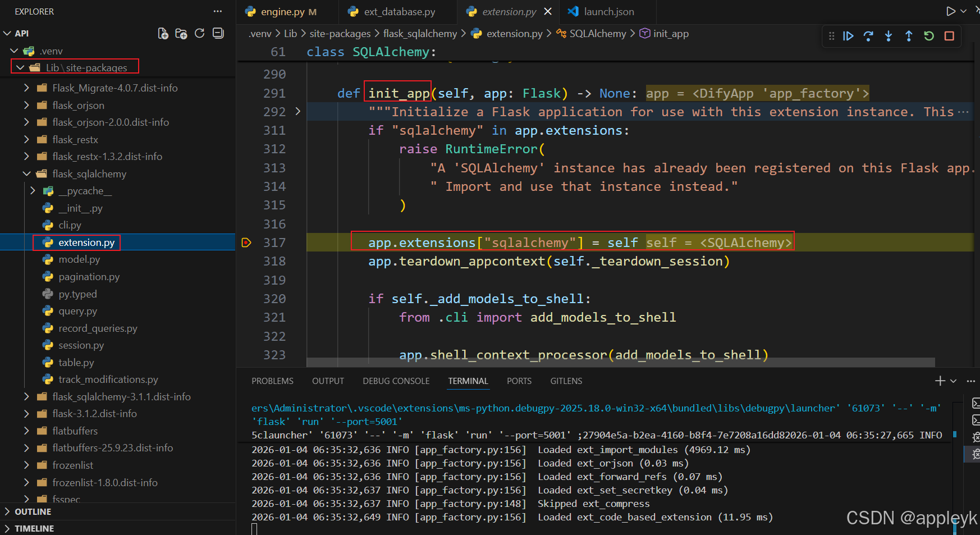This screenshot has height=535, width=980.
Task: Collapse the API workspace section
Action: coord(7,34)
